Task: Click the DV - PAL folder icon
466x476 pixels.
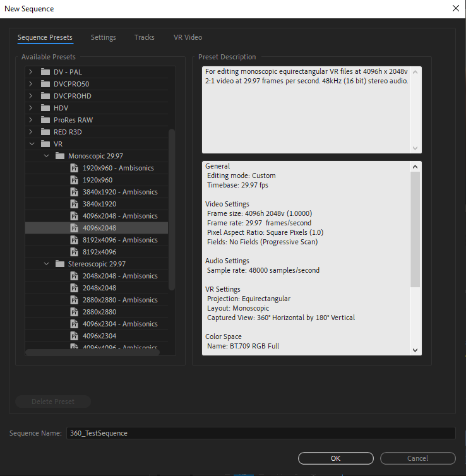Action: coord(45,72)
